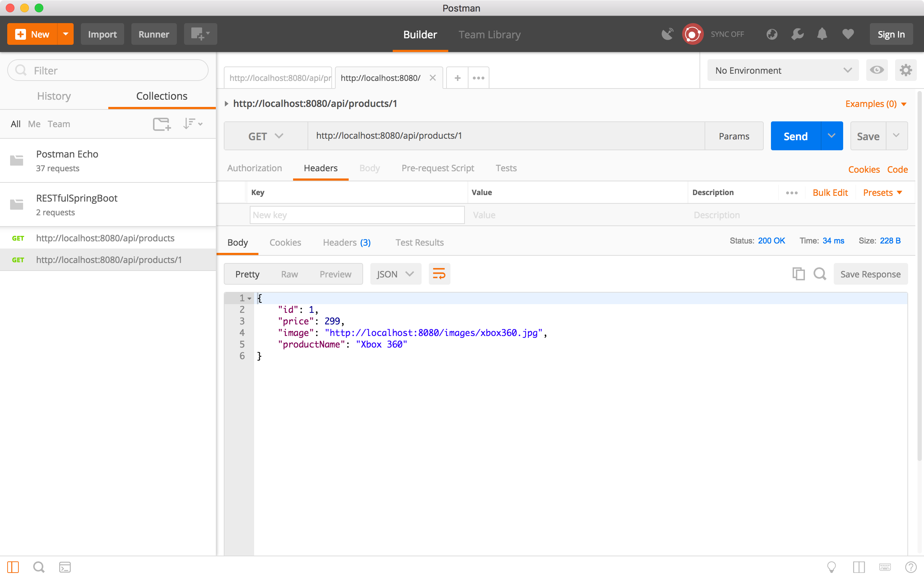Copy response body to clipboard icon
This screenshot has width=924, height=578.
(x=798, y=274)
